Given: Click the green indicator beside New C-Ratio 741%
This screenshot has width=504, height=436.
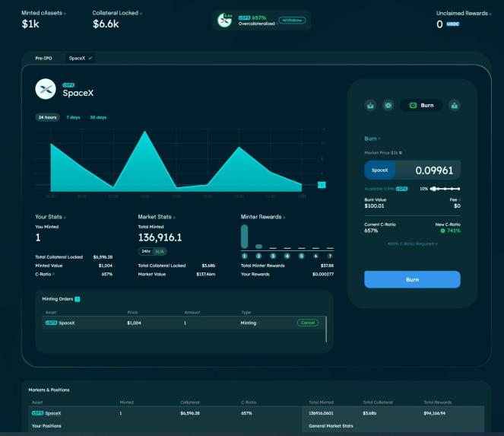Looking at the screenshot, I should 442,231.
